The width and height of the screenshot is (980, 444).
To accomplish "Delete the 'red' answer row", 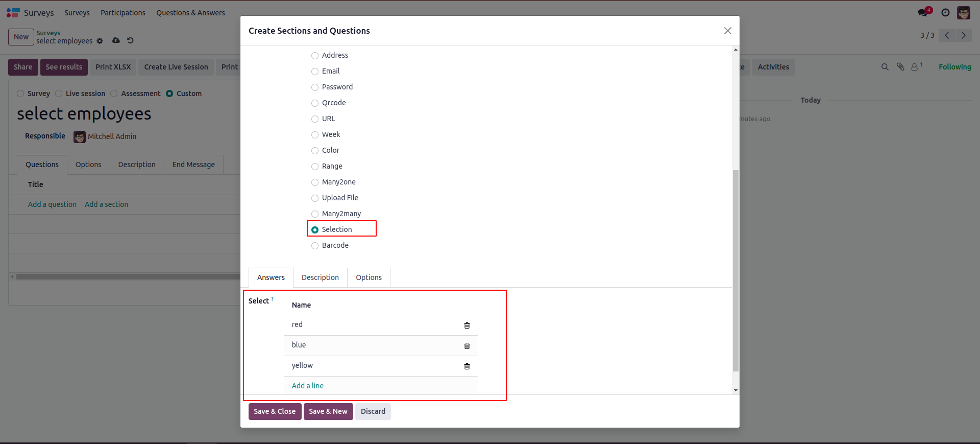I will pyautogui.click(x=467, y=325).
